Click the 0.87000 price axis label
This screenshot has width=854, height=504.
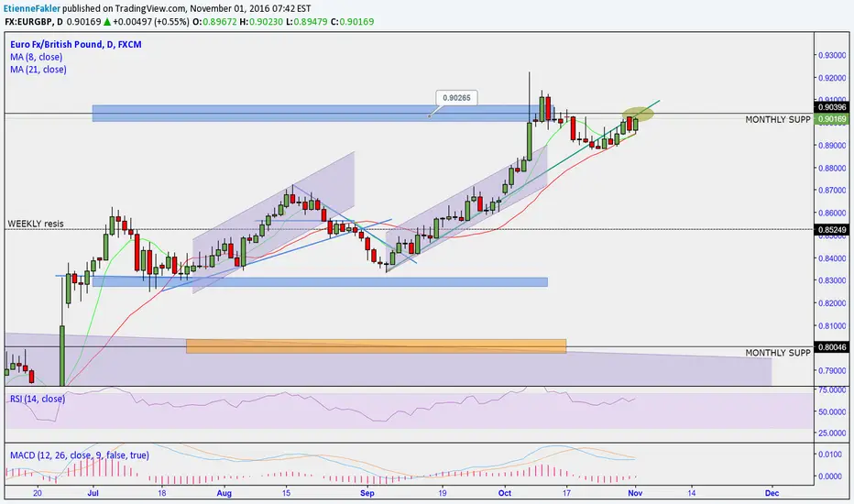(x=832, y=191)
